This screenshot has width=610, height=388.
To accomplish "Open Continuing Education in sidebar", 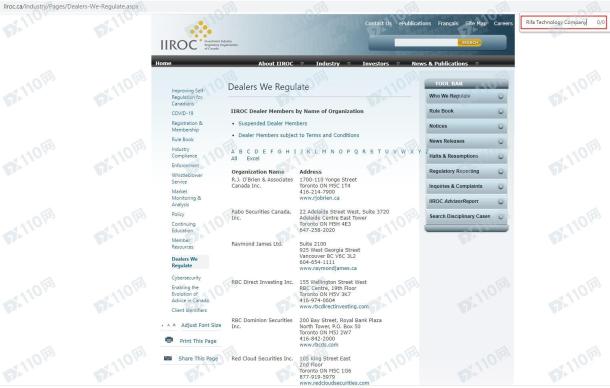I will (x=184, y=227).
